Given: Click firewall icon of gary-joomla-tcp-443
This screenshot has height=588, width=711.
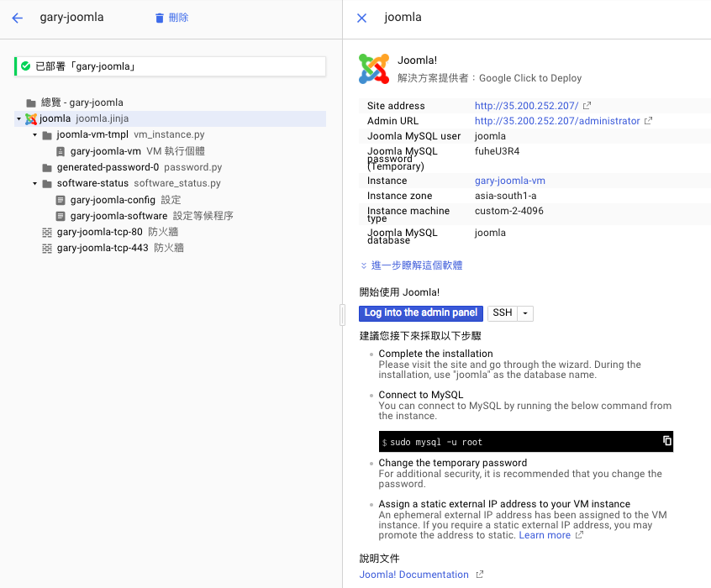Looking at the screenshot, I should [47, 249].
